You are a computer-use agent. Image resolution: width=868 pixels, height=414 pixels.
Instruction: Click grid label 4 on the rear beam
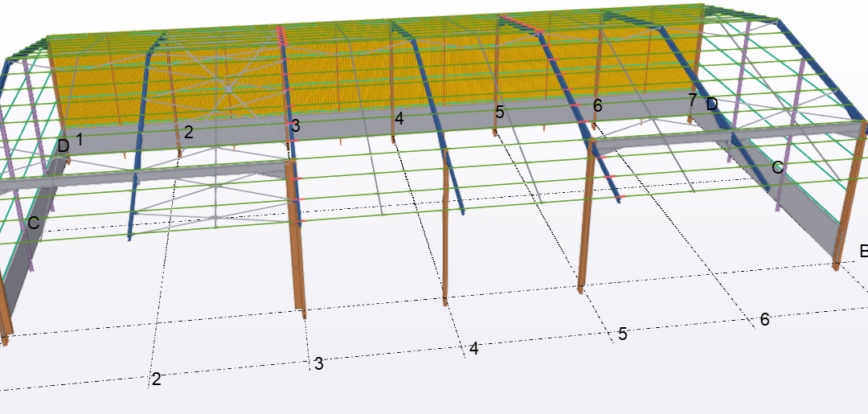pyautogui.click(x=399, y=119)
